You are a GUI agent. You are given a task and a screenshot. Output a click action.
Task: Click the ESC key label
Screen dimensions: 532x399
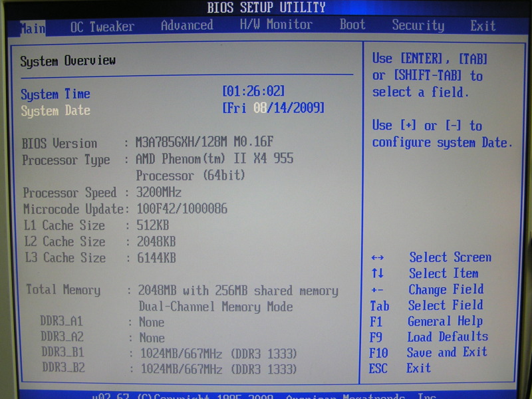378,369
